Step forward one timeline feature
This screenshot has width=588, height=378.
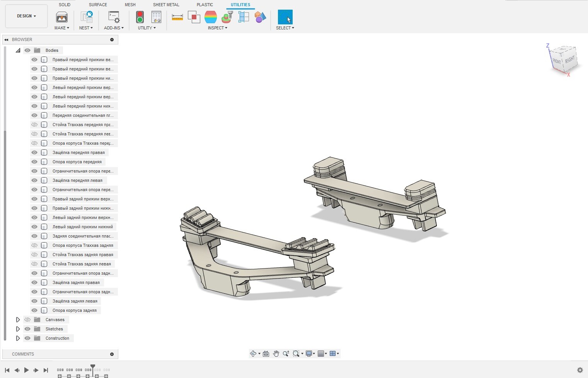tap(36, 370)
